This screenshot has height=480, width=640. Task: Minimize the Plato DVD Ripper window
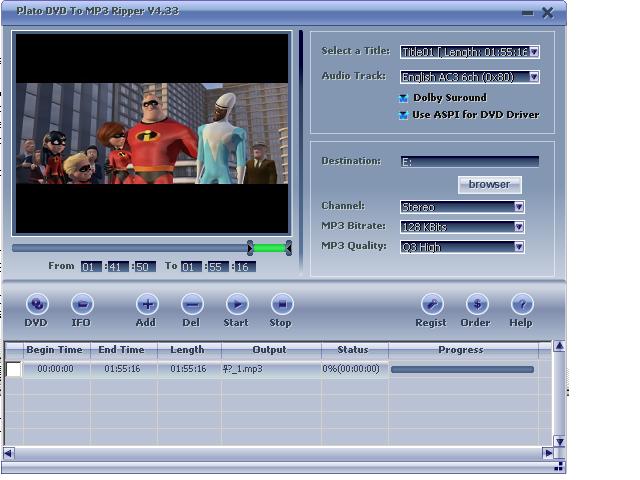[527, 13]
